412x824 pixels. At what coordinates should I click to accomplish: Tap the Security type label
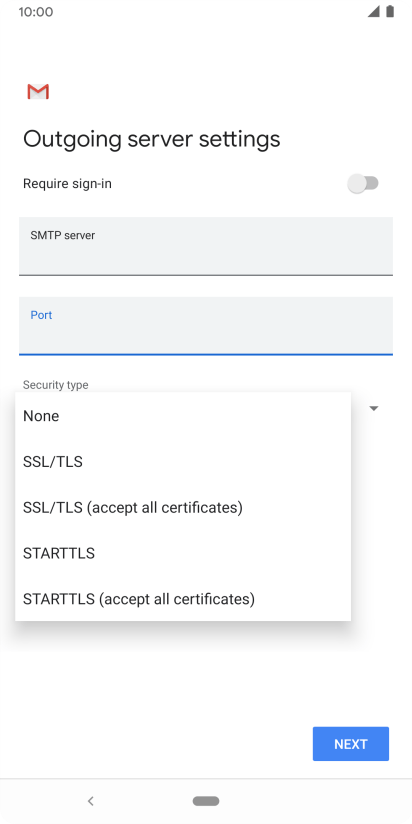(x=56, y=385)
